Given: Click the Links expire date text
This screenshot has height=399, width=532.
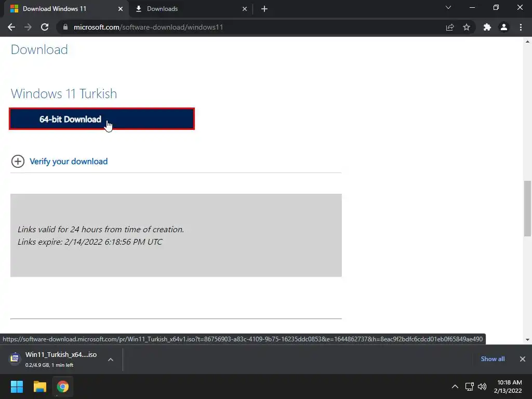Looking at the screenshot, I should [x=90, y=242].
